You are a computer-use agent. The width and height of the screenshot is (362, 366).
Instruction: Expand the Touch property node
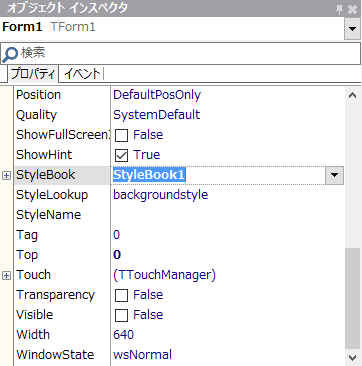coord(6,275)
